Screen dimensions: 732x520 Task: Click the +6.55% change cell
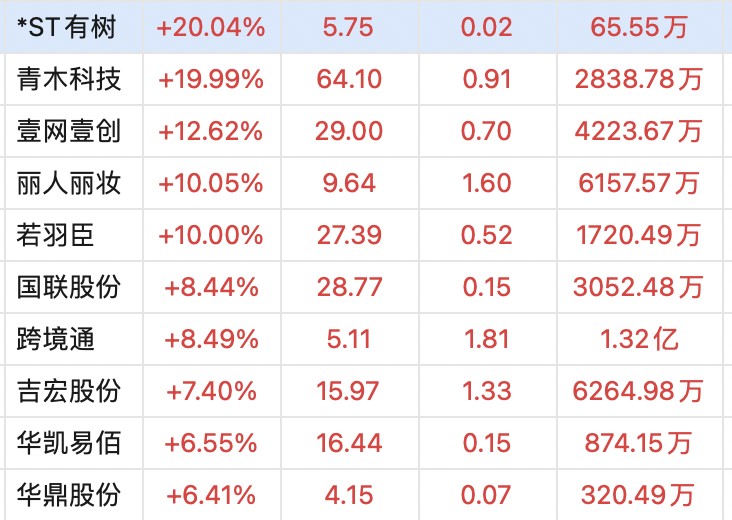(x=211, y=443)
